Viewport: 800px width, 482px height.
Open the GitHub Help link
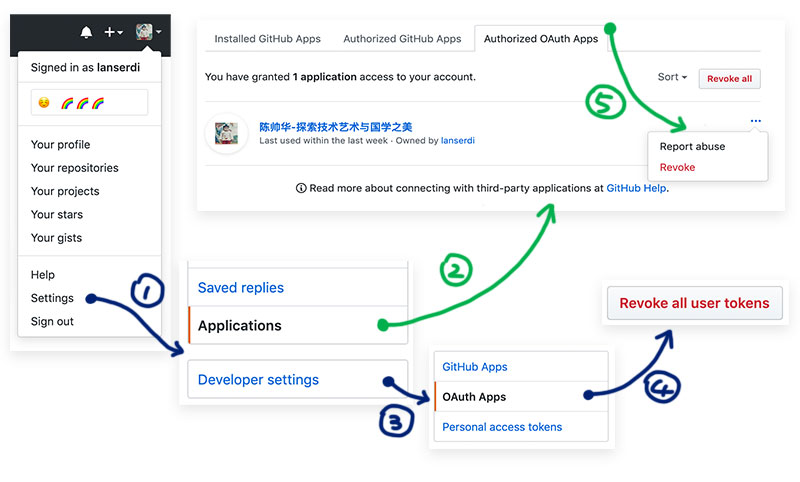(x=636, y=188)
